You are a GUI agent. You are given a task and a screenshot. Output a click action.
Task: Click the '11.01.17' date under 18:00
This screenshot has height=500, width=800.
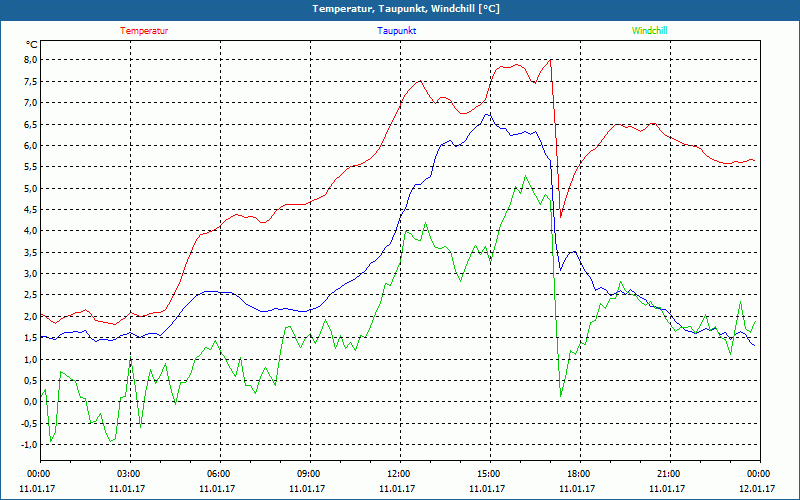point(577,488)
